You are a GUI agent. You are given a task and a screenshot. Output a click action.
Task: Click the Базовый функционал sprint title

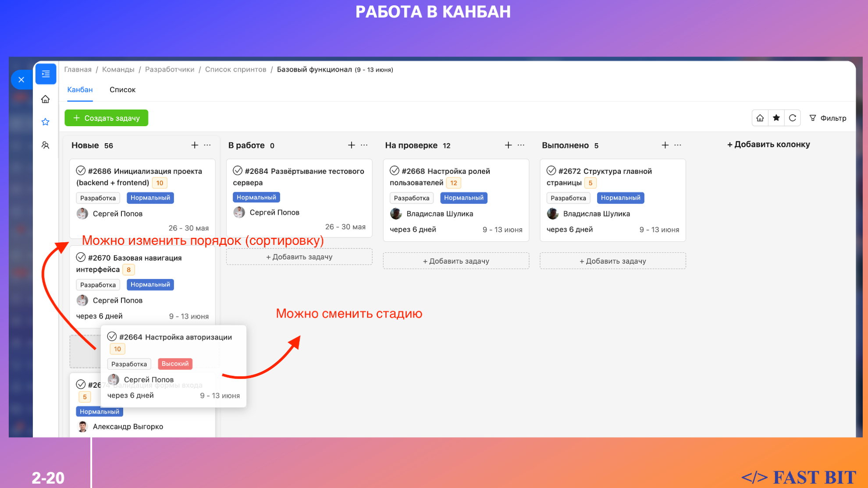314,70
